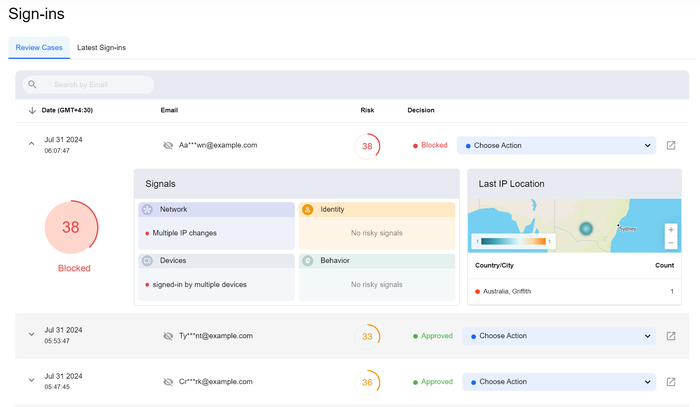Click the 06:07:47 sign-in timestamp

tap(57, 151)
